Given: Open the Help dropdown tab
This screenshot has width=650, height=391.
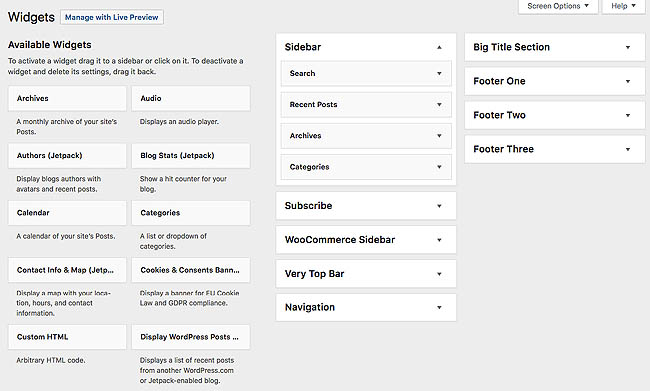Looking at the screenshot, I should pyautogui.click(x=623, y=6).
